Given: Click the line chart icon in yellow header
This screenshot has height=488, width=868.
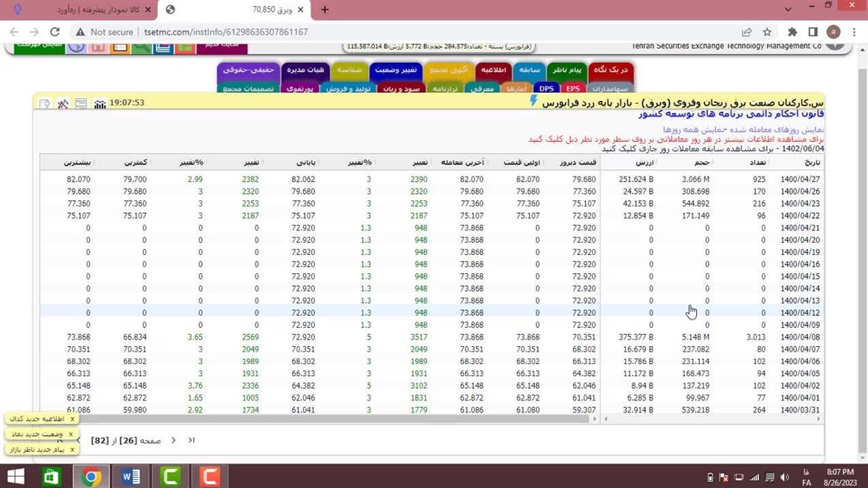Looking at the screenshot, I should (63, 104).
